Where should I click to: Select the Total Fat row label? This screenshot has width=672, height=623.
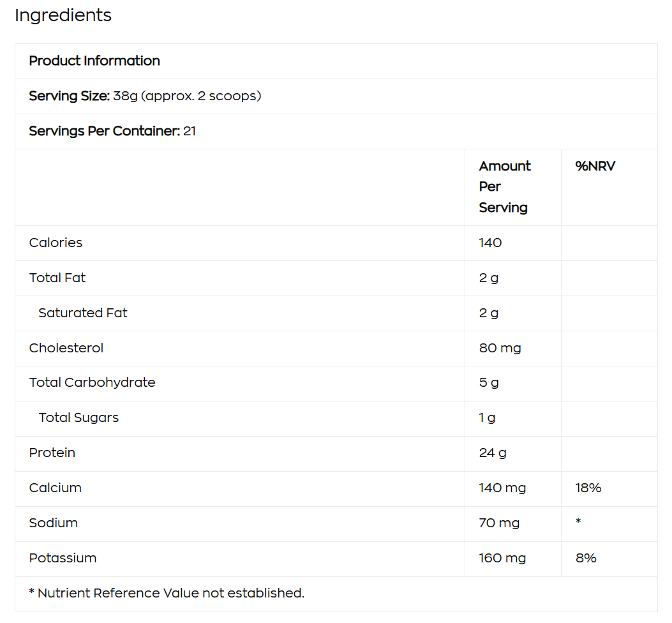coord(57,278)
